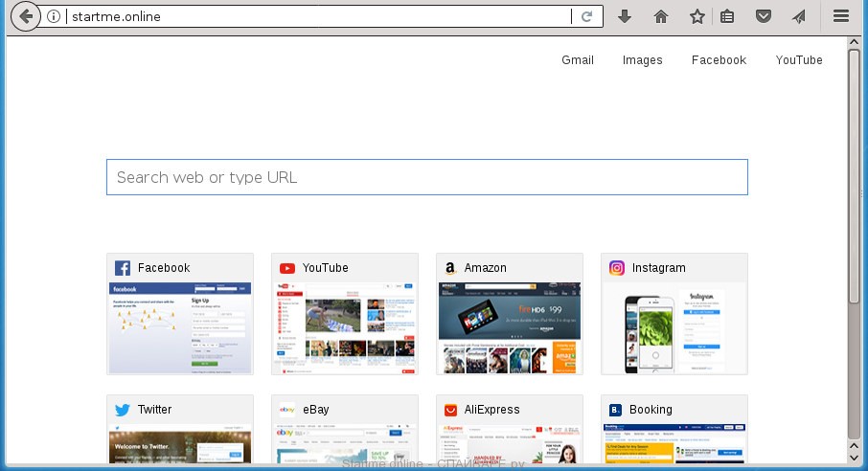Click the Amazon tile logo icon
The image size is (868, 471).
click(x=450, y=268)
